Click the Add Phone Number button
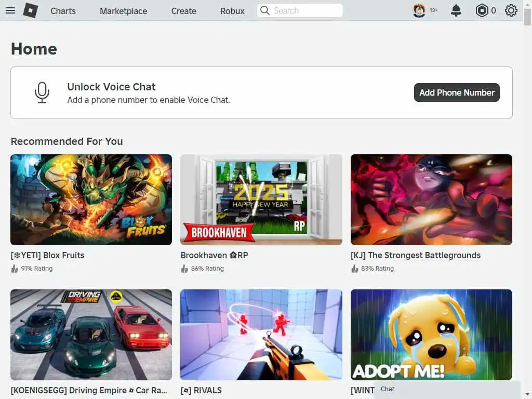The image size is (532, 399). pyautogui.click(x=457, y=92)
